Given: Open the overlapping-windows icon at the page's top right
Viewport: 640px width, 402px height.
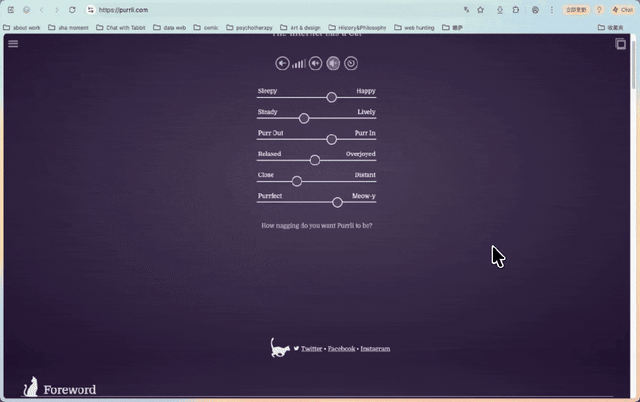Looking at the screenshot, I should point(620,44).
